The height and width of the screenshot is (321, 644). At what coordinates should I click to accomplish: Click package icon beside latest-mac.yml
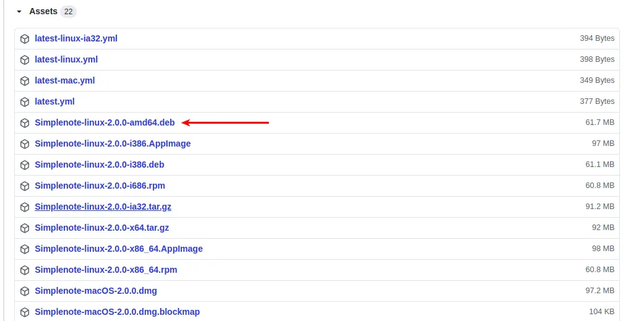(x=25, y=81)
